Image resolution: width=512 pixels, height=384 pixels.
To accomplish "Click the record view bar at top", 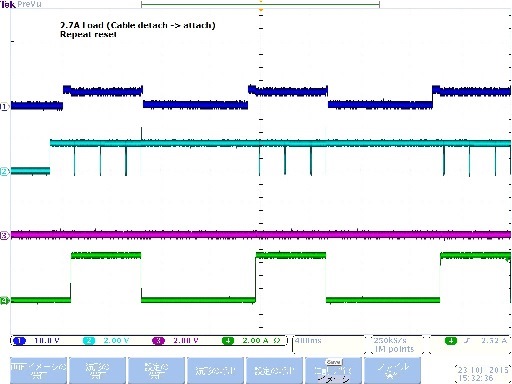I will coord(260,4).
